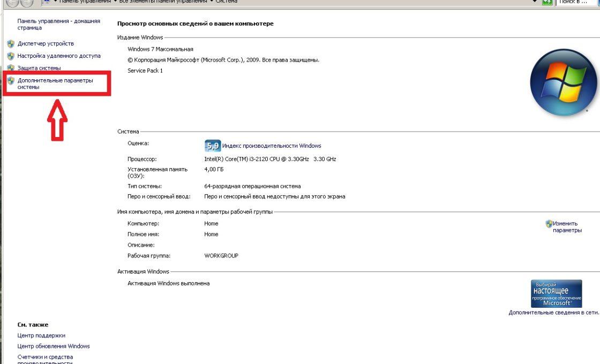Open Центр поддержки
The image size is (600, 364).
(41, 335)
